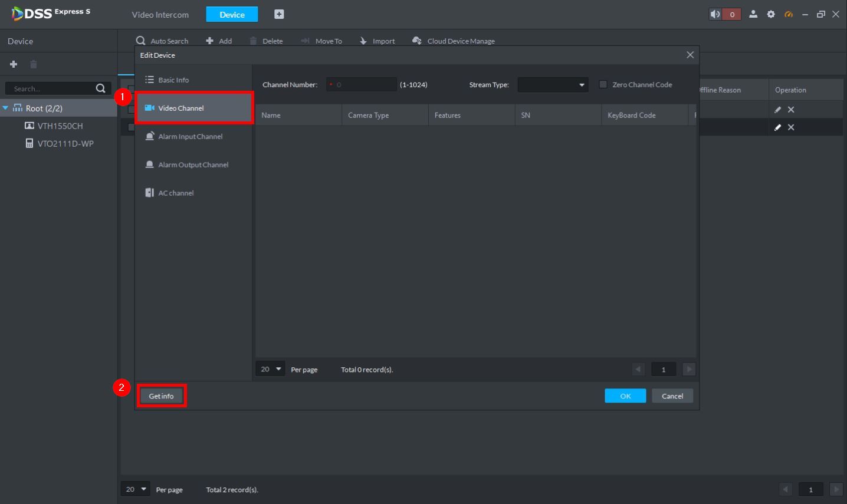The height and width of the screenshot is (504, 847).
Task: Click the alarm speaker icon in title bar
Action: [x=715, y=14]
